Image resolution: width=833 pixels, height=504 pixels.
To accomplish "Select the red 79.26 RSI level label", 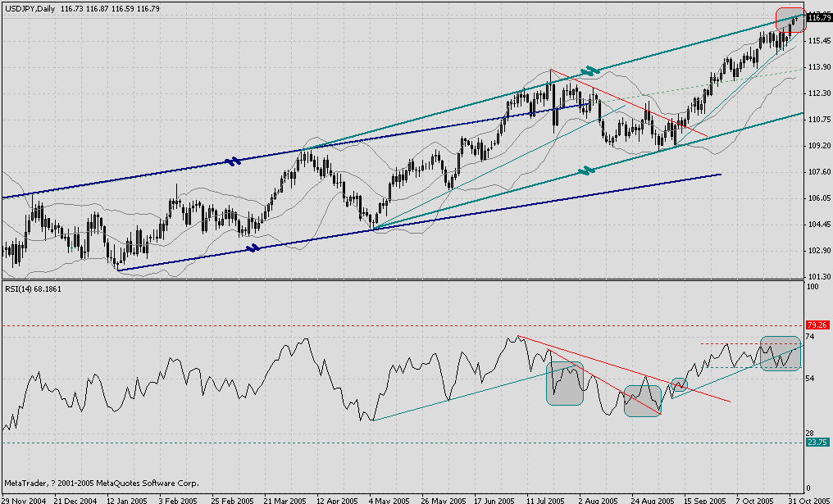I will click(x=817, y=325).
